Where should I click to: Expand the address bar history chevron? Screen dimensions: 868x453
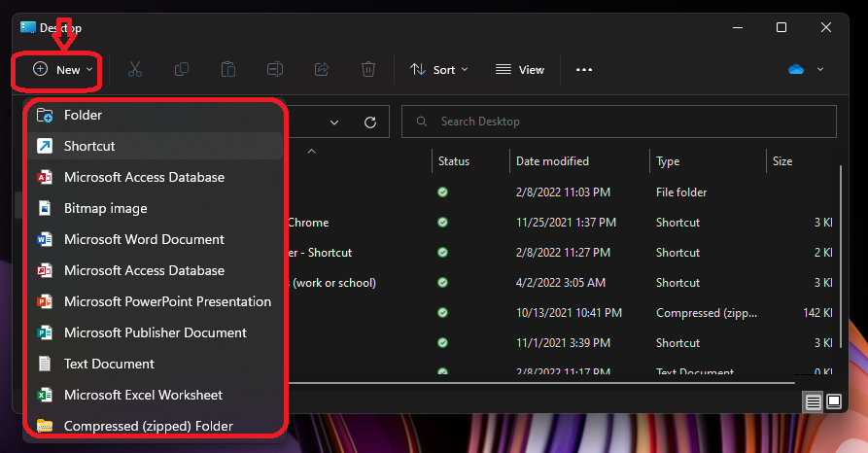(x=334, y=122)
